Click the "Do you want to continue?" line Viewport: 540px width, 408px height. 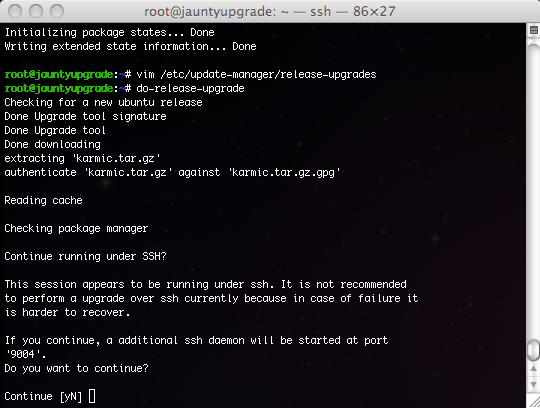76,368
